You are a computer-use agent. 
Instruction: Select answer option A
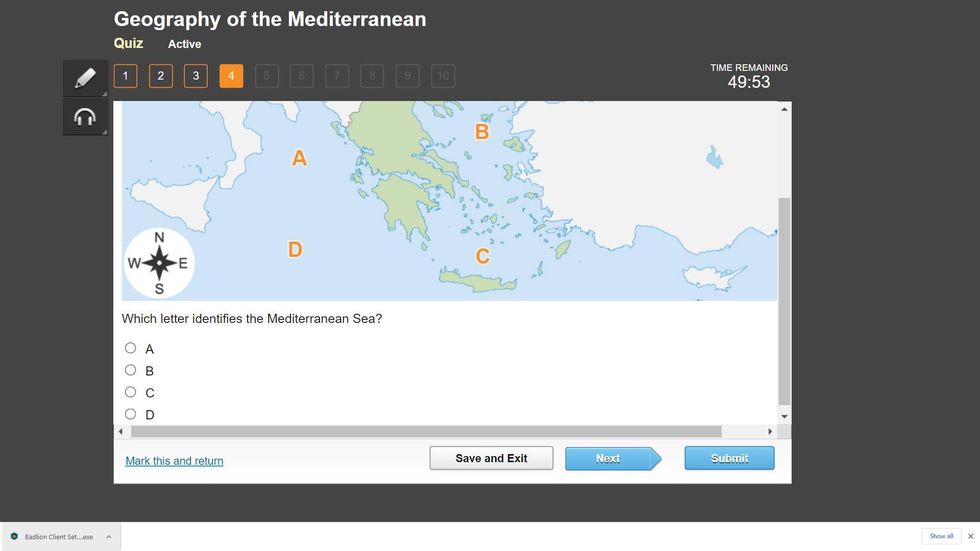coord(131,348)
